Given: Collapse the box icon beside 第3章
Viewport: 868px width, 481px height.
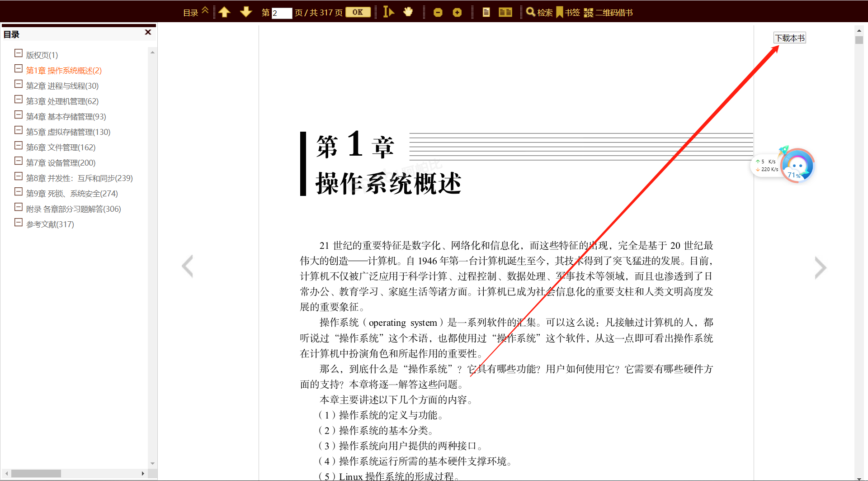Looking at the screenshot, I should pyautogui.click(x=19, y=100).
